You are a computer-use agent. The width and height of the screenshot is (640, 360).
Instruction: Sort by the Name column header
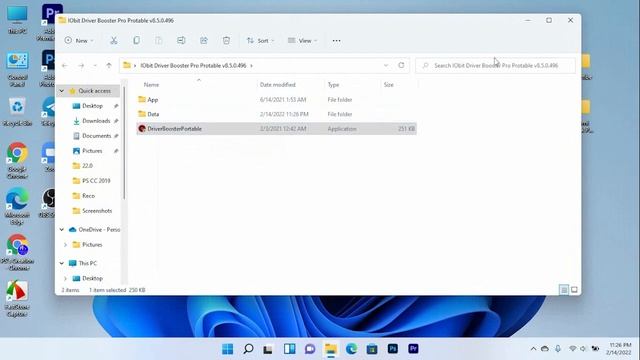point(151,84)
